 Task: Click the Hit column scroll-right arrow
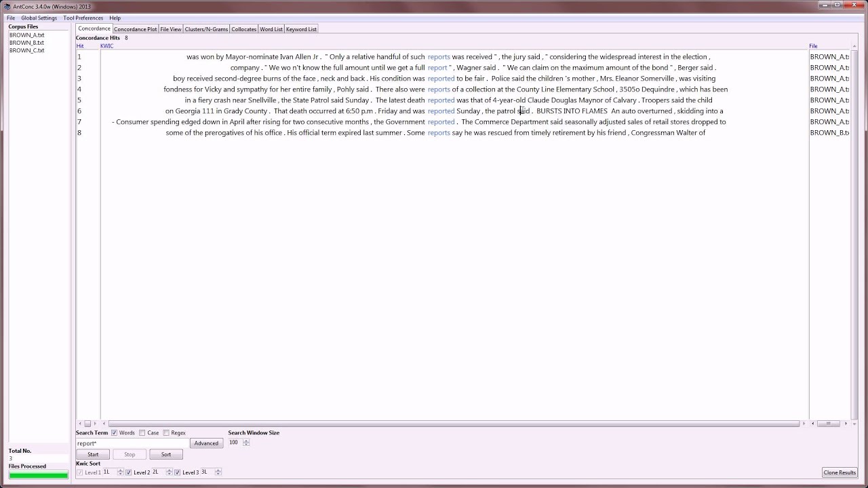coord(95,424)
